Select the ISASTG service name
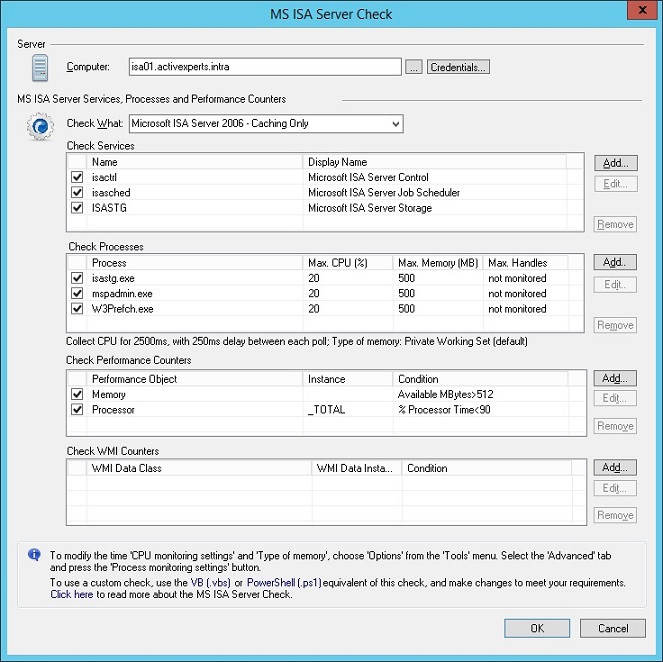The height and width of the screenshot is (662, 663). [109, 208]
